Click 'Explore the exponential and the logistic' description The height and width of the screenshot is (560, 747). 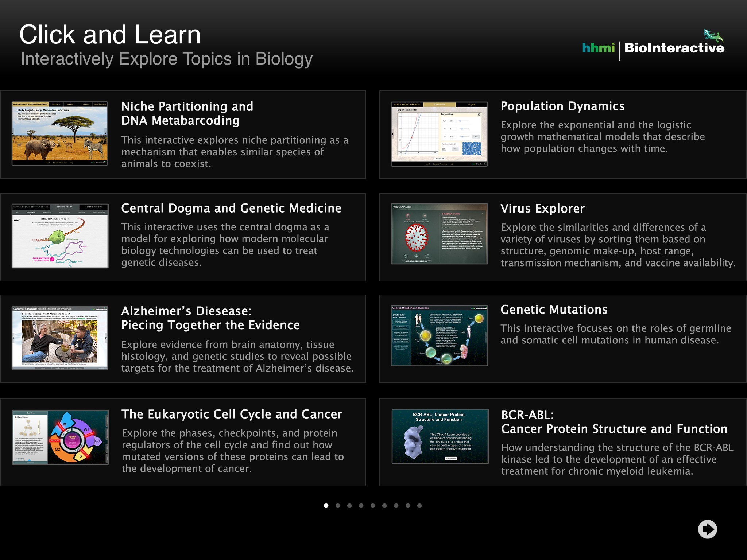tap(603, 137)
